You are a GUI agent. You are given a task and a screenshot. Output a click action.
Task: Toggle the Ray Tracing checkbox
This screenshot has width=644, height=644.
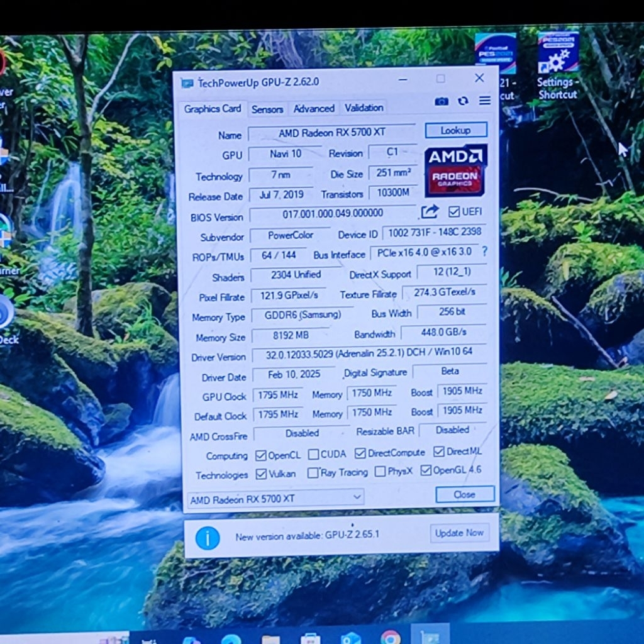313,473
